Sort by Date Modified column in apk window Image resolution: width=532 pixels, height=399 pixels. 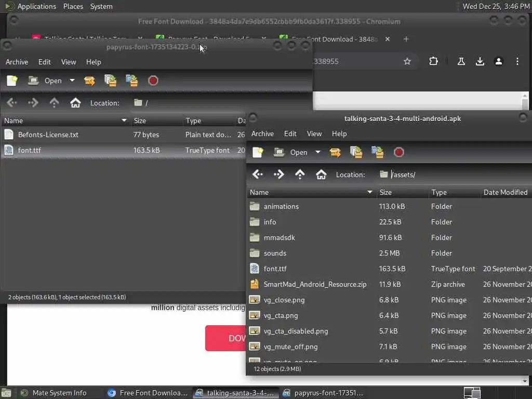coord(506,192)
